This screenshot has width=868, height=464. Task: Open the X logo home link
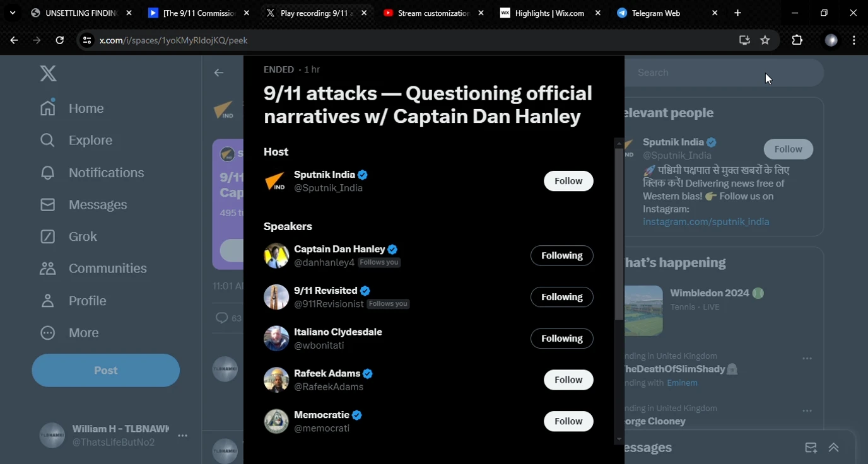49,74
